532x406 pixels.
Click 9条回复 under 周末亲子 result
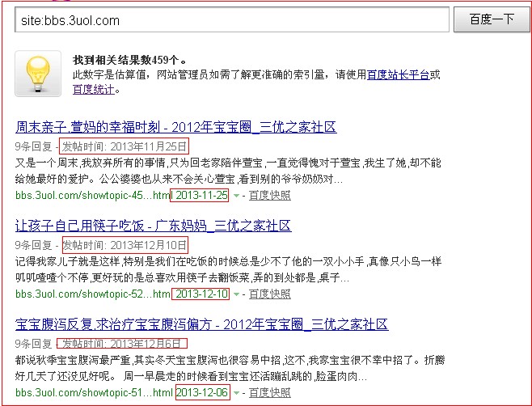pyautogui.click(x=33, y=146)
